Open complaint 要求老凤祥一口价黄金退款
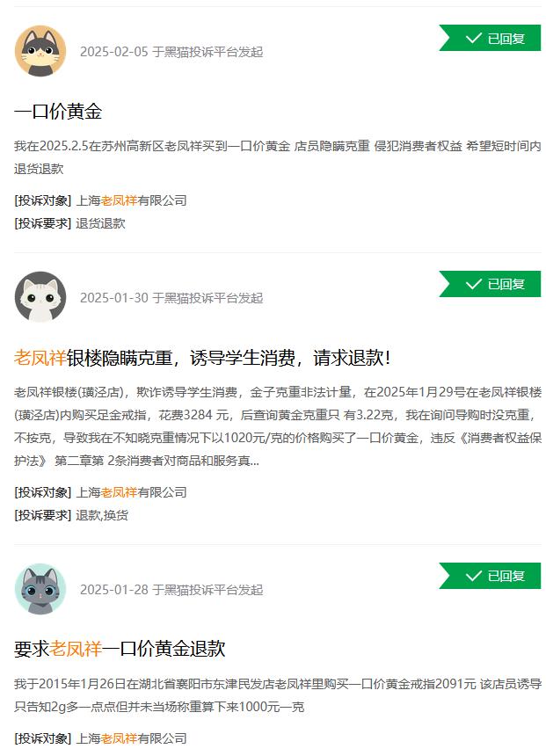This screenshot has width=546, height=756. pyautogui.click(x=120, y=649)
